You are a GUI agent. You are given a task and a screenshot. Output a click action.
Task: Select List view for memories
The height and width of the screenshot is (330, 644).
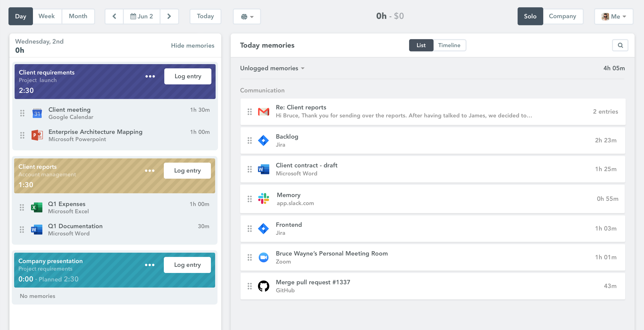point(421,45)
